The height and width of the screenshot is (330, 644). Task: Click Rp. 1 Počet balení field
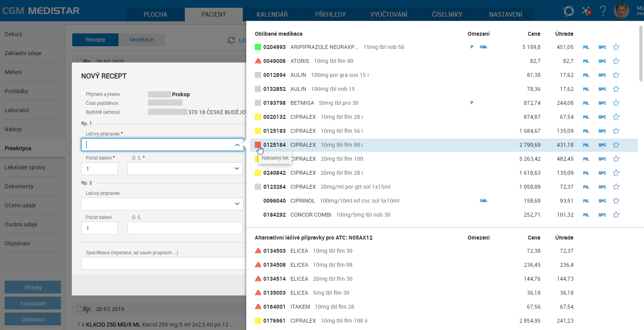coord(99,168)
